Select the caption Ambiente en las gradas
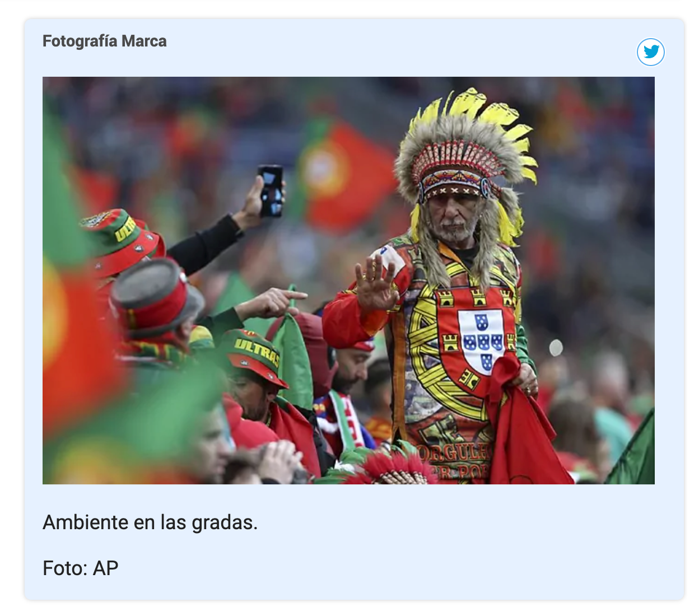699x616 pixels. (150, 522)
